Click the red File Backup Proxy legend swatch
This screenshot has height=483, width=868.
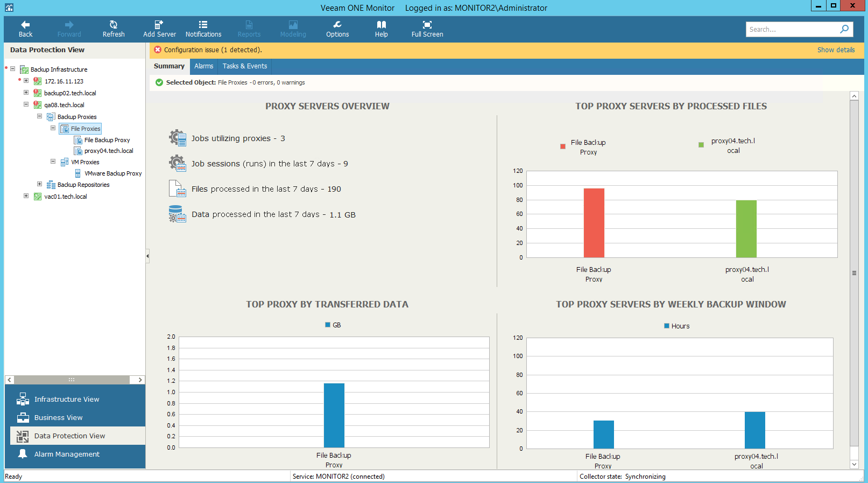(x=563, y=146)
